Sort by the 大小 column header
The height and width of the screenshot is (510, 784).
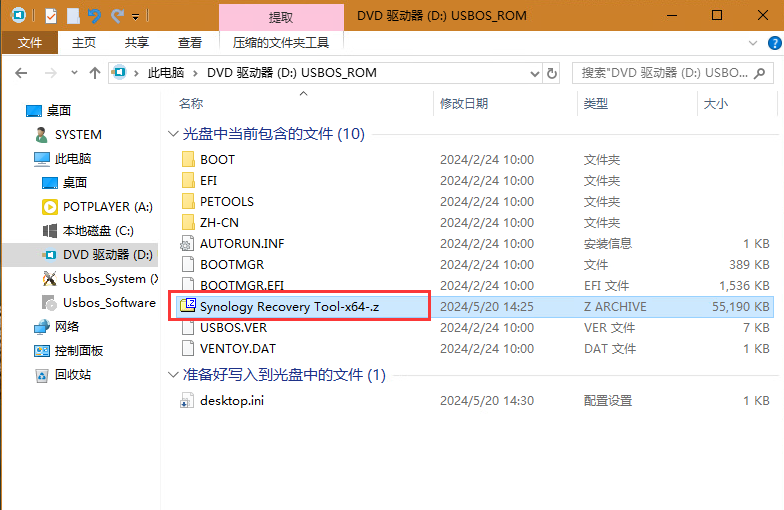pyautogui.click(x=716, y=104)
